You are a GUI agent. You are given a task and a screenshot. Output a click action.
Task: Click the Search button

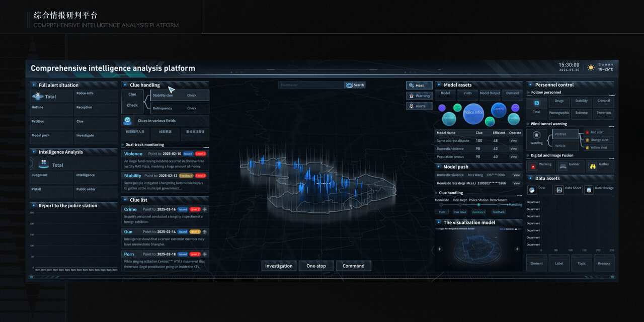355,85
